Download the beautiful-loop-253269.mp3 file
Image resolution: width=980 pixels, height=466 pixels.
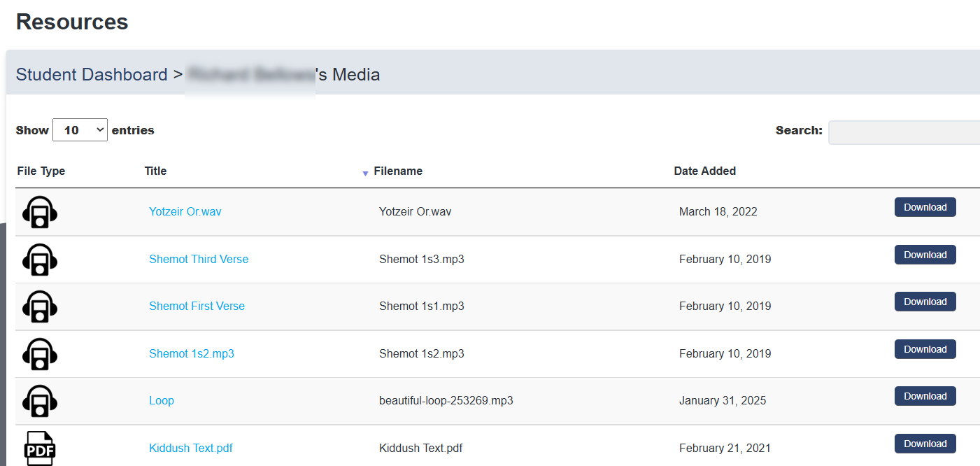click(x=925, y=396)
